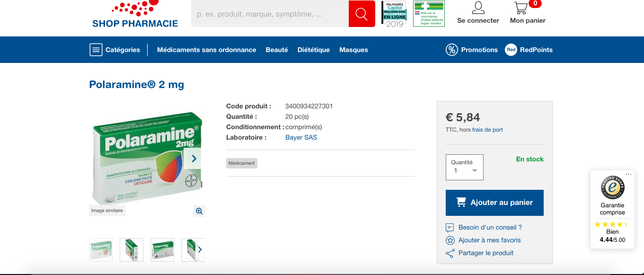644x275 pixels.
Task: Click Ajouter à mes favoris link
Action: [490, 240]
